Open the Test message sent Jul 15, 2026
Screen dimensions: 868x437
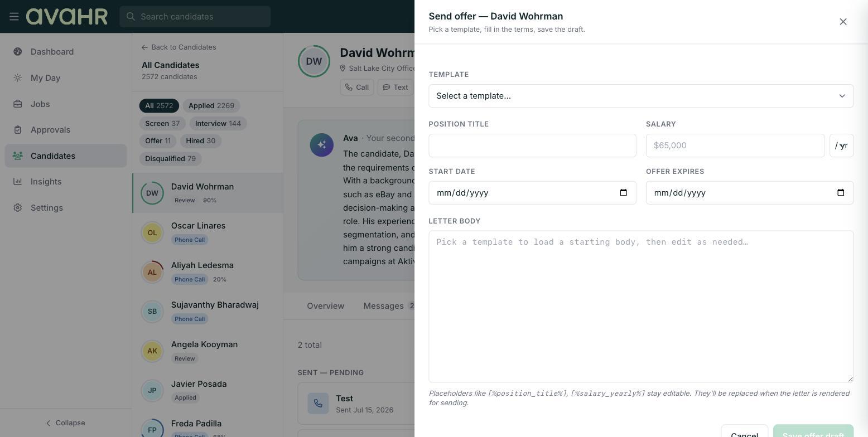coord(356,404)
